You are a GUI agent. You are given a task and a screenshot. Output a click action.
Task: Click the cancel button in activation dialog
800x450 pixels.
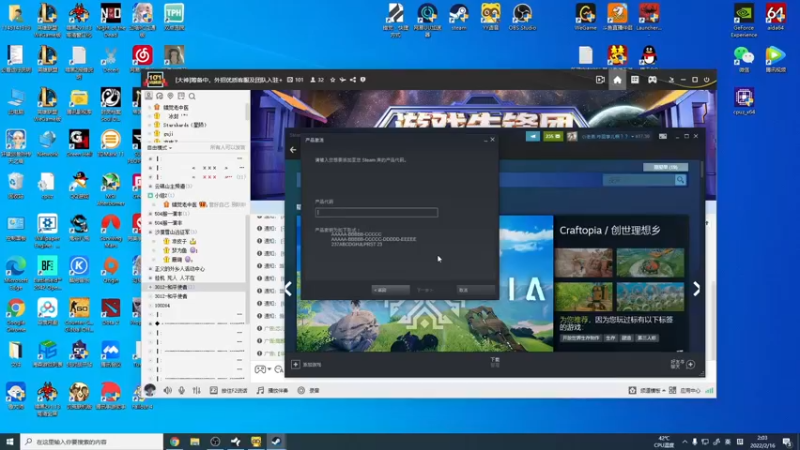[x=475, y=290]
